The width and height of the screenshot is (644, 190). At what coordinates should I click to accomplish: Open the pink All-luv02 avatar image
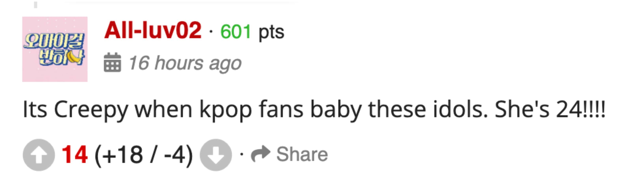point(55,49)
